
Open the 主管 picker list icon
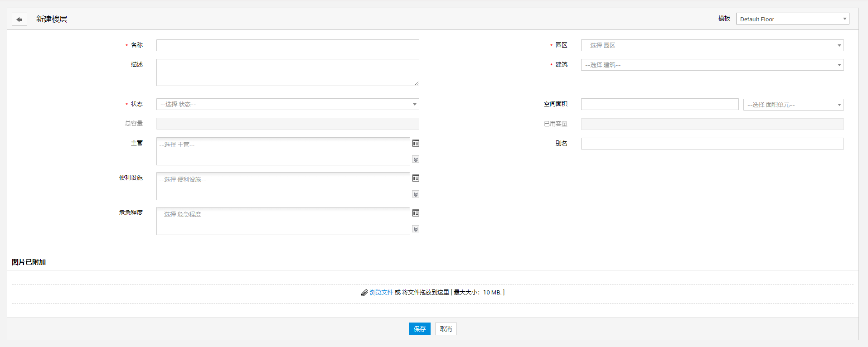click(416, 143)
